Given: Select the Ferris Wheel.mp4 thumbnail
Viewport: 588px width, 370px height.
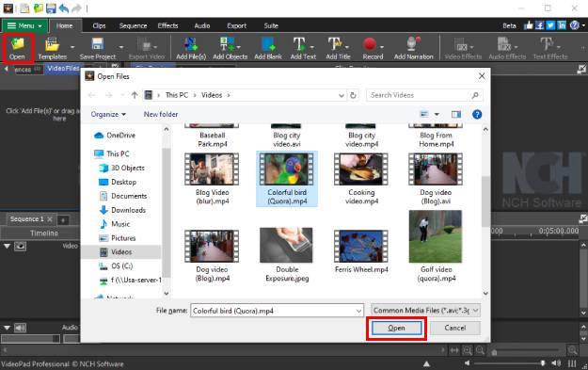Looking at the screenshot, I should tap(361, 246).
